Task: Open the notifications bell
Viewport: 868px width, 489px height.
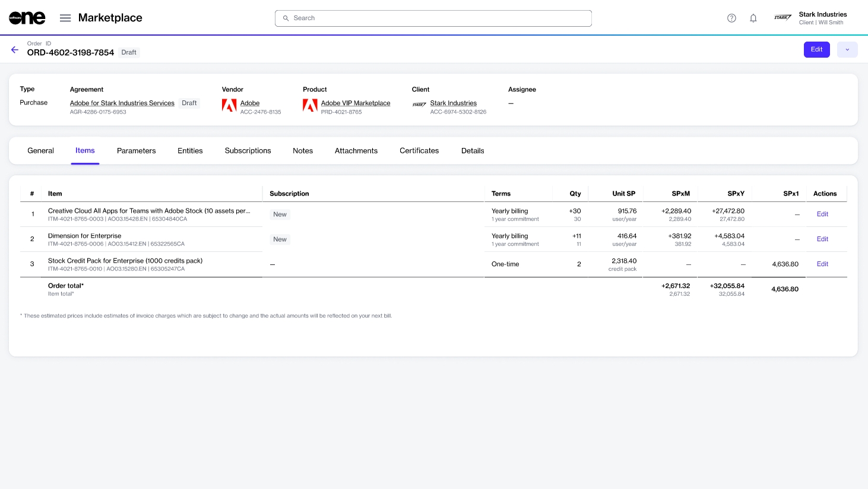Action: click(x=753, y=18)
